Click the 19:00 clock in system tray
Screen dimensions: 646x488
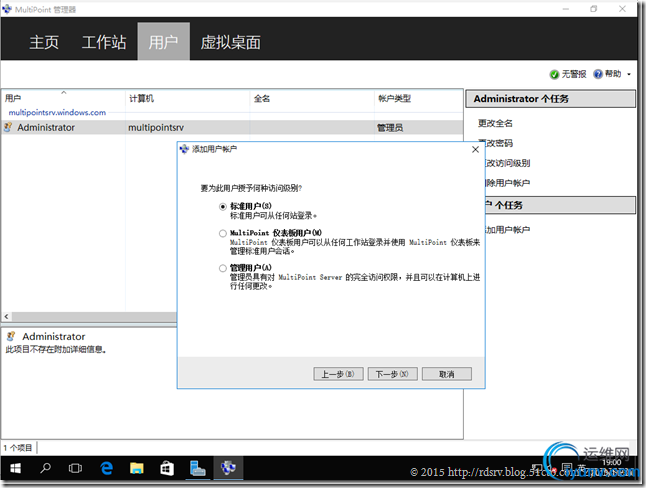[x=612, y=463]
